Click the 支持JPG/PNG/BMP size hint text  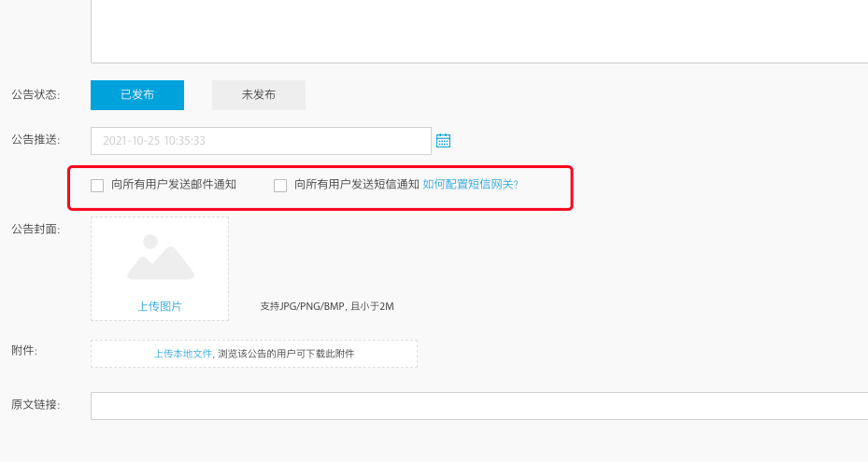pyautogui.click(x=327, y=306)
